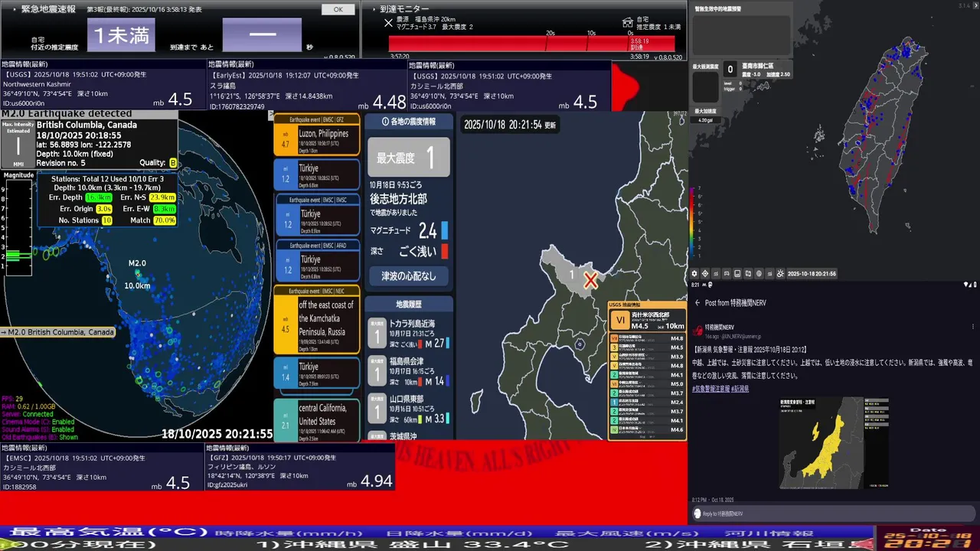Open the #気象警報注意報 hashtag
980x551 pixels.
pos(710,389)
